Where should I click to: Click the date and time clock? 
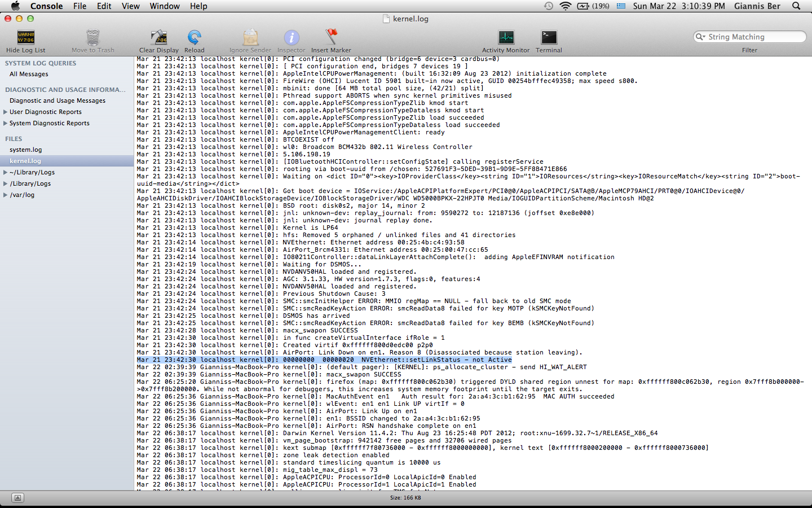[679, 6]
